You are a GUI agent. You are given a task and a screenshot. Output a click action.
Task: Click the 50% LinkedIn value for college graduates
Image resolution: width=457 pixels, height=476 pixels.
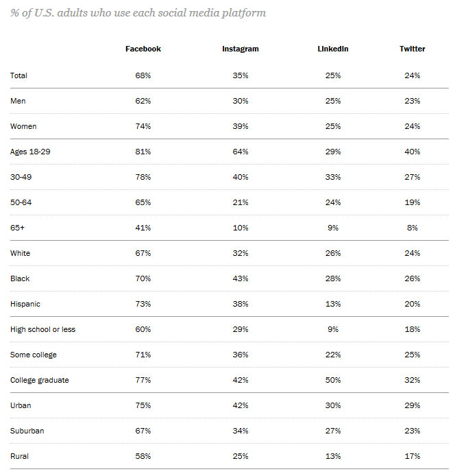click(x=333, y=380)
